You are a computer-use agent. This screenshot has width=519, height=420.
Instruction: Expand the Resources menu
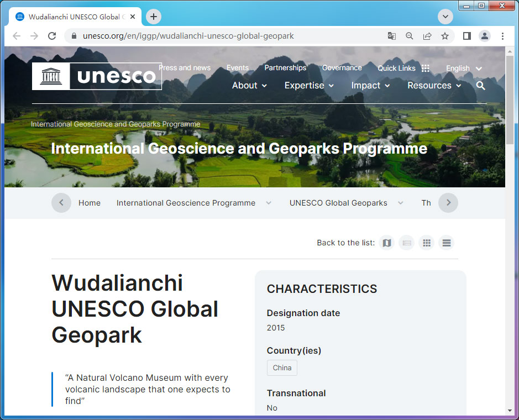click(x=434, y=86)
